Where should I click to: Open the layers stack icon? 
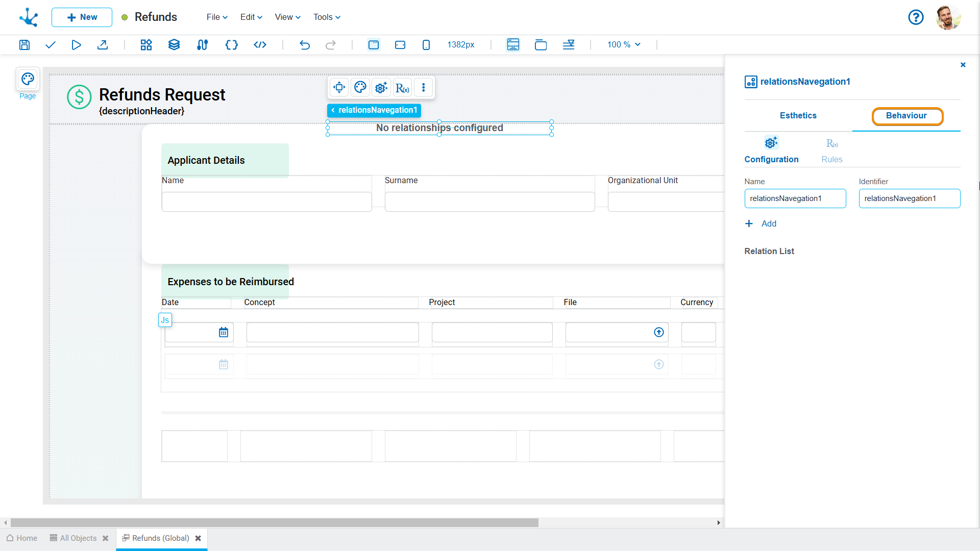(x=174, y=45)
